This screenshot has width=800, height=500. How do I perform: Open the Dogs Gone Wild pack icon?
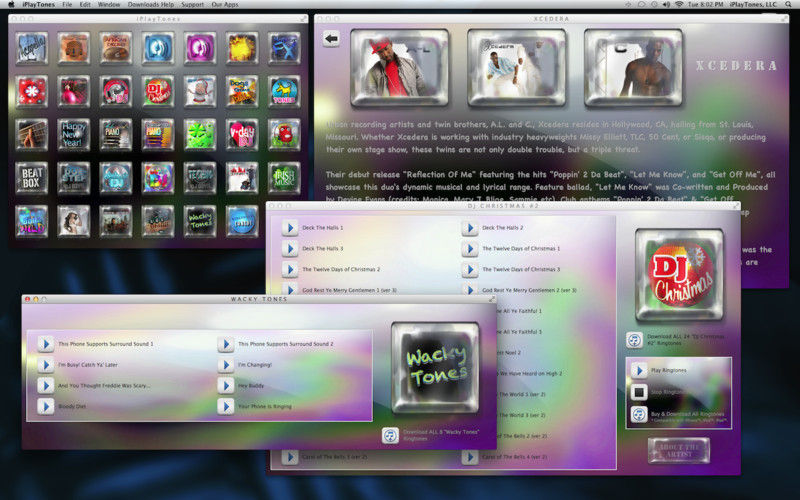coord(242,91)
